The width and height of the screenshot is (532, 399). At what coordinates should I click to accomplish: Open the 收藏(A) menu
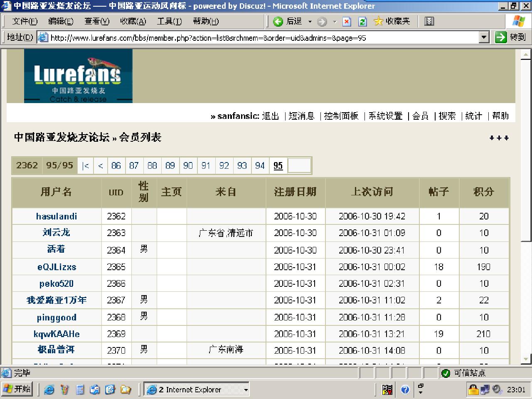pyautogui.click(x=133, y=21)
